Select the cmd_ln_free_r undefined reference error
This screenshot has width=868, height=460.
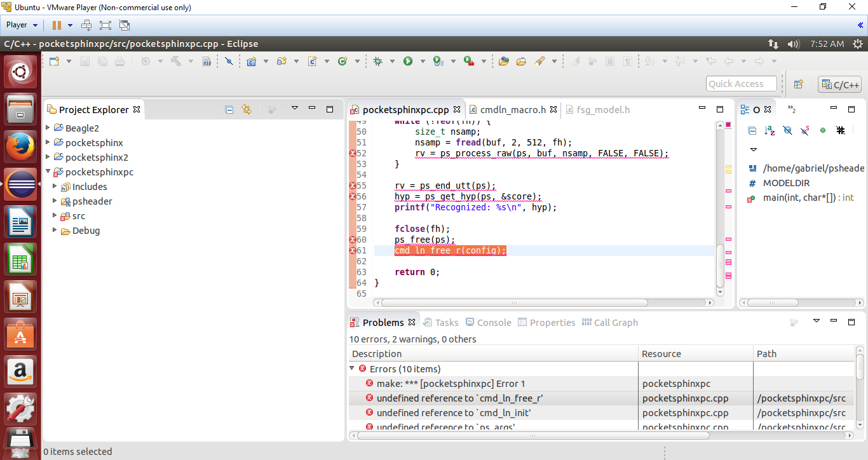tap(459, 398)
